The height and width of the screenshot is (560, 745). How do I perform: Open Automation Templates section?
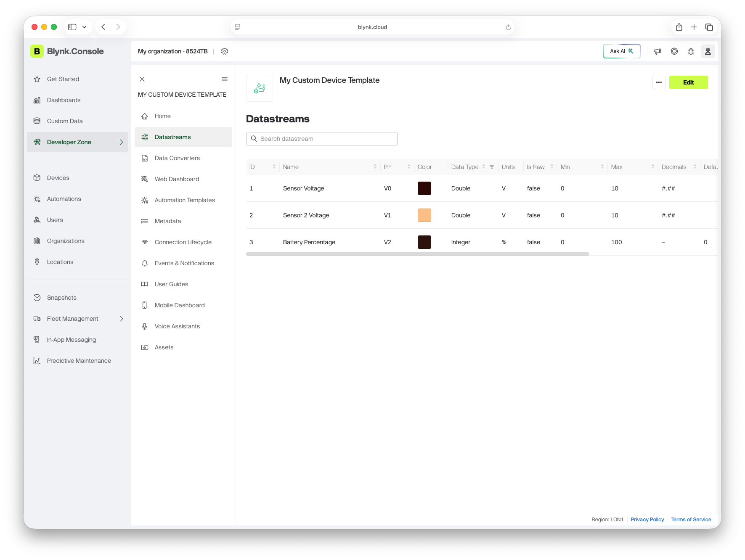(x=183, y=200)
